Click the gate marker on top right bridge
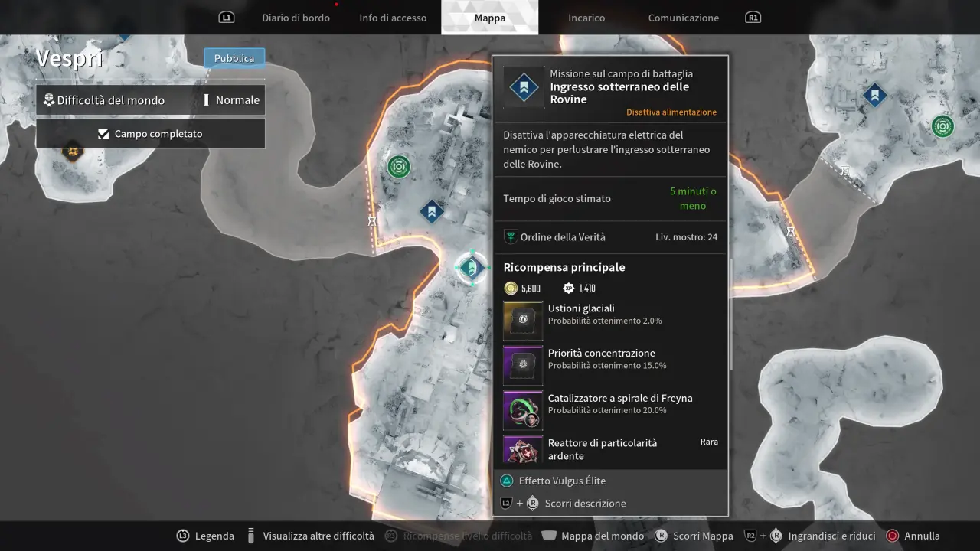This screenshot has height=551, width=980. pos(844,171)
